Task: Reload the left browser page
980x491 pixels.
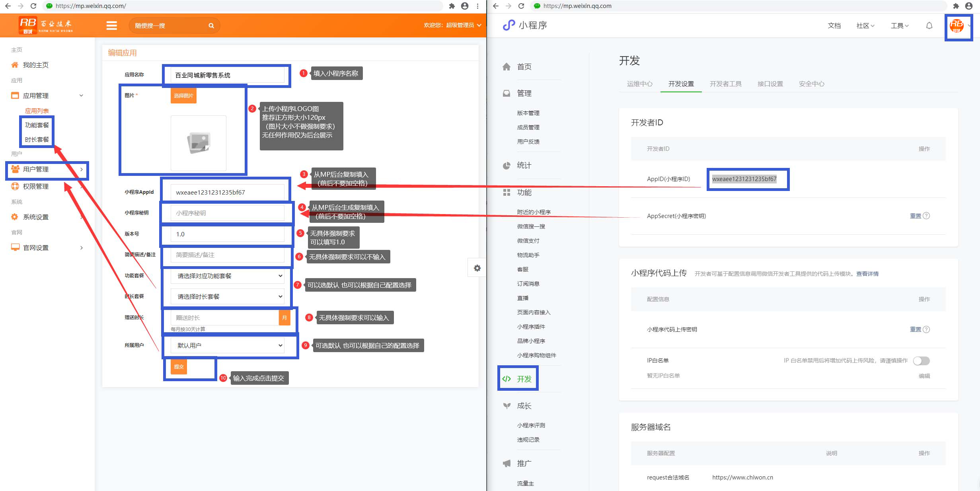Action: [33, 6]
